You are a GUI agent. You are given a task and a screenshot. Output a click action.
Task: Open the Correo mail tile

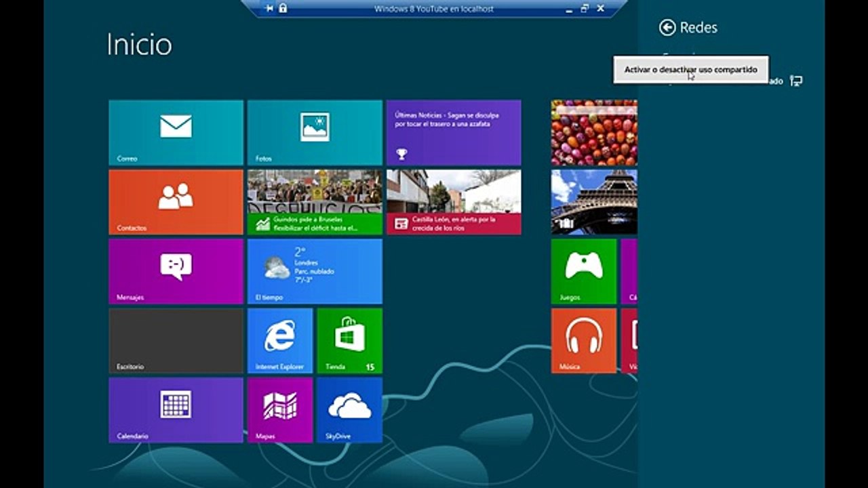(176, 133)
